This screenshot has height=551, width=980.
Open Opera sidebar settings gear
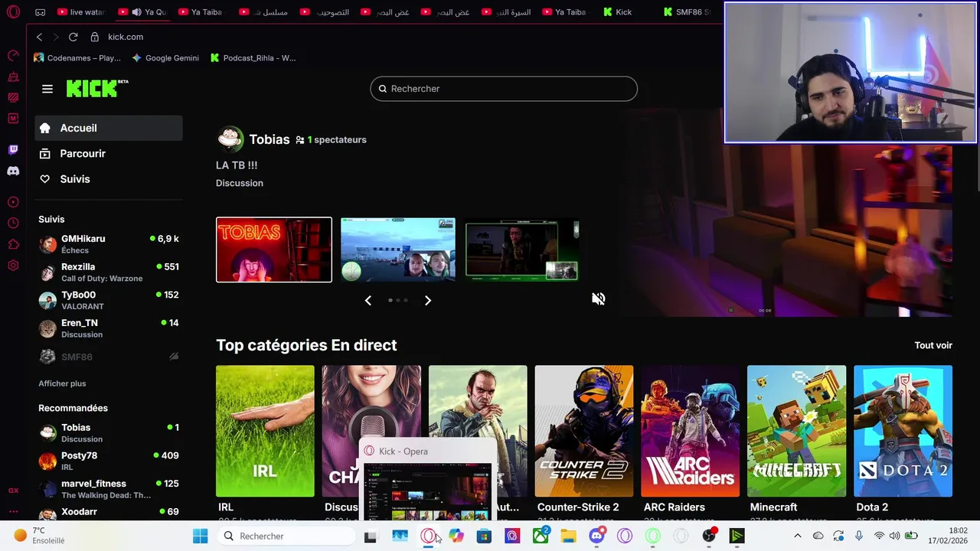13,266
